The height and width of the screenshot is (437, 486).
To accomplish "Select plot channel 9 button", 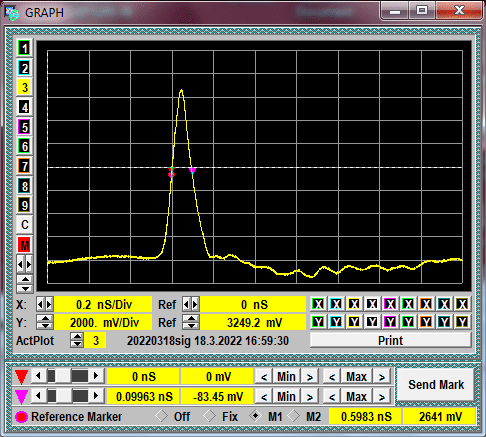I will 24,205.
